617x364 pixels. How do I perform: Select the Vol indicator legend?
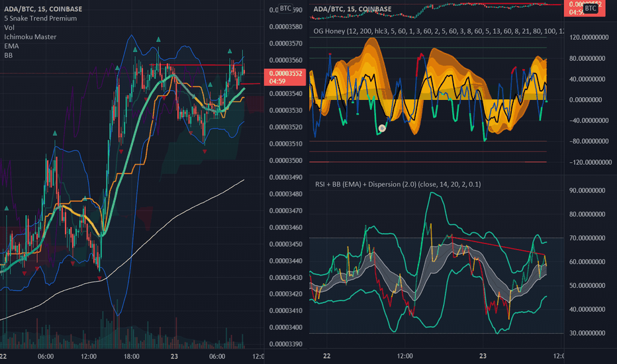pos(9,28)
